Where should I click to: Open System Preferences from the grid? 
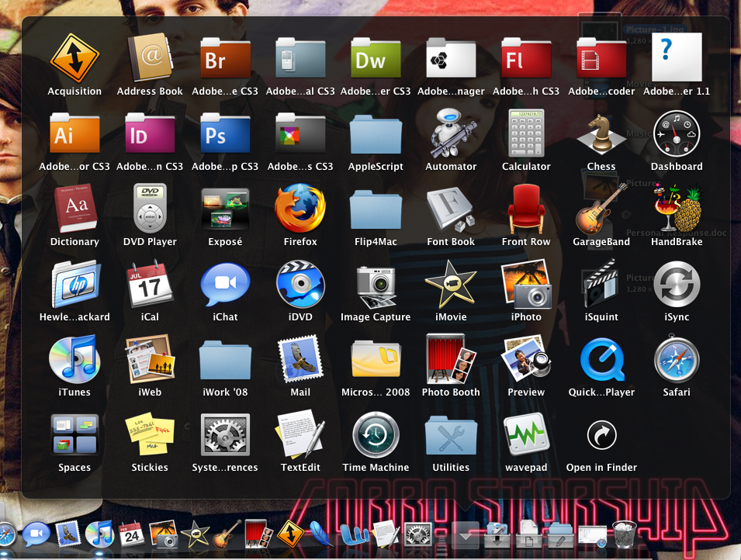(225, 434)
